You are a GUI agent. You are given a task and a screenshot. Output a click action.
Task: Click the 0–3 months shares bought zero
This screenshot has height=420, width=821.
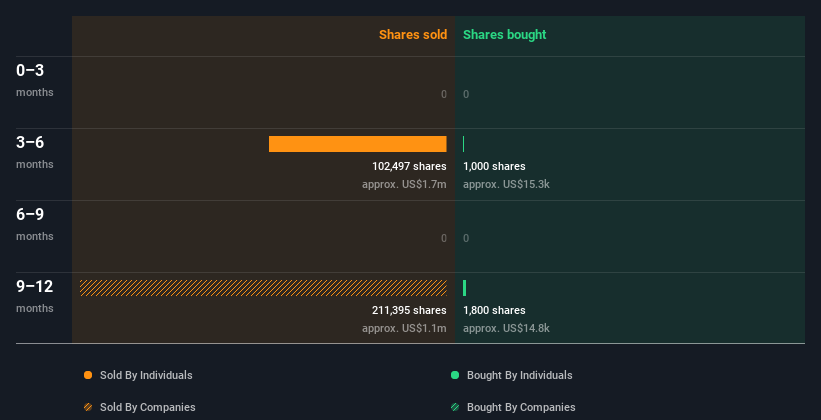pos(466,94)
